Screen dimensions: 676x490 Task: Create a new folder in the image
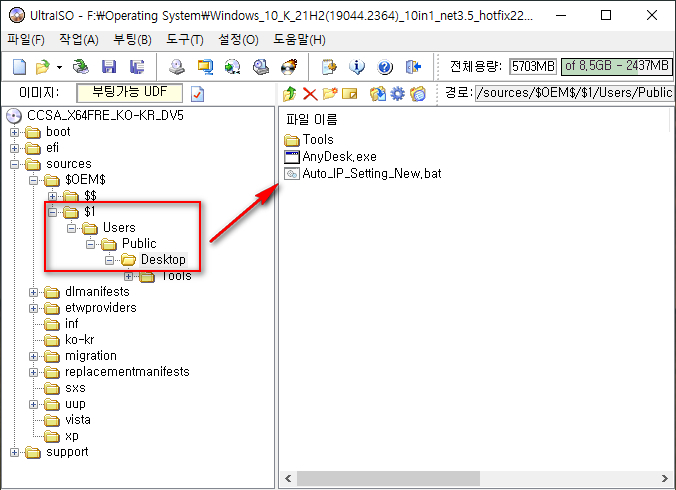[330, 94]
